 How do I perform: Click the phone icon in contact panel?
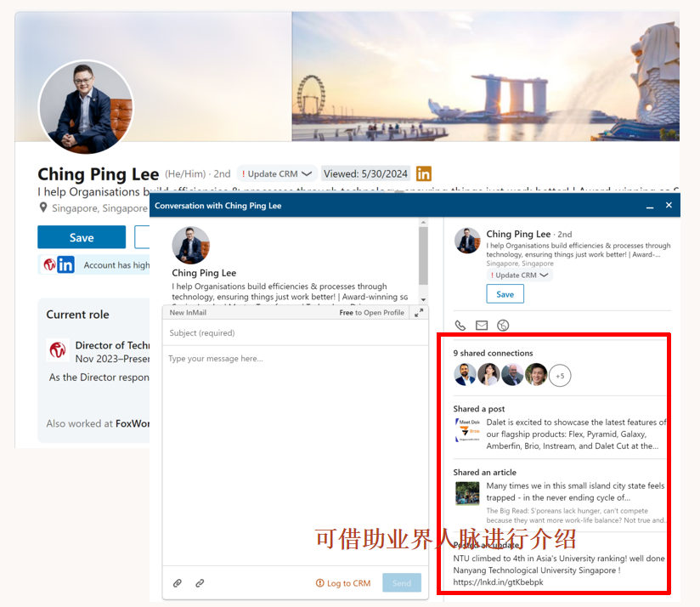pyautogui.click(x=460, y=326)
